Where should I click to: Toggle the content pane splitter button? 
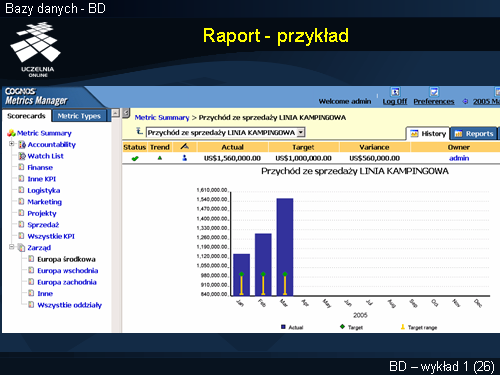126,113
